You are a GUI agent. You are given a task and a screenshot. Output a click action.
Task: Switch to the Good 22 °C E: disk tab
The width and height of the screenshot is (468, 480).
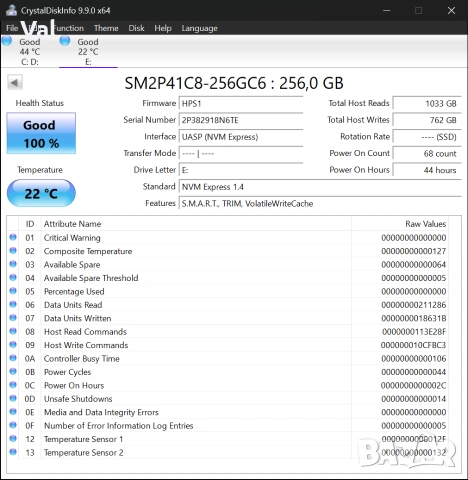pos(88,51)
